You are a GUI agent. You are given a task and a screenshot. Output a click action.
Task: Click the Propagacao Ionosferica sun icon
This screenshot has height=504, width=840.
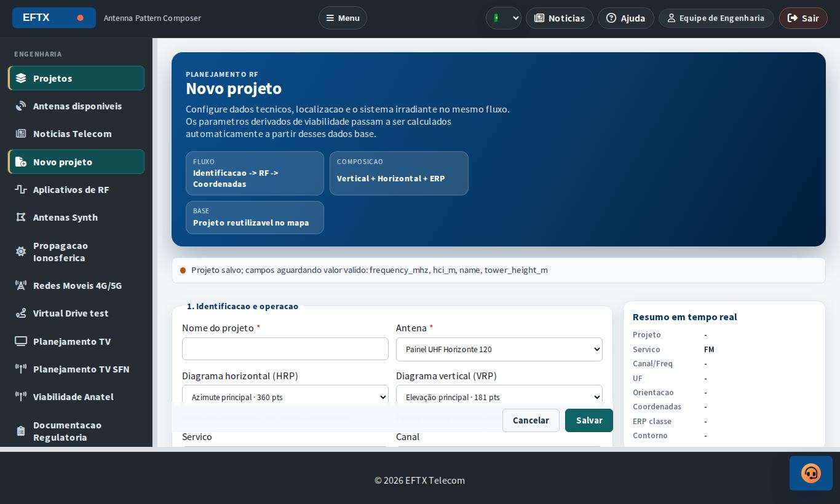coord(21,251)
